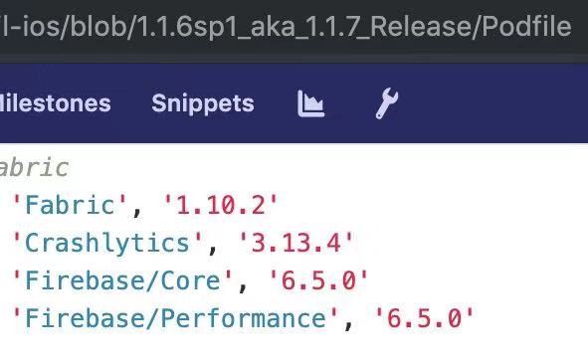This screenshot has width=588, height=364.
Task: Click the 1.1.6sp1_aka_1.1.7_Release segment in URL
Action: 304,27
